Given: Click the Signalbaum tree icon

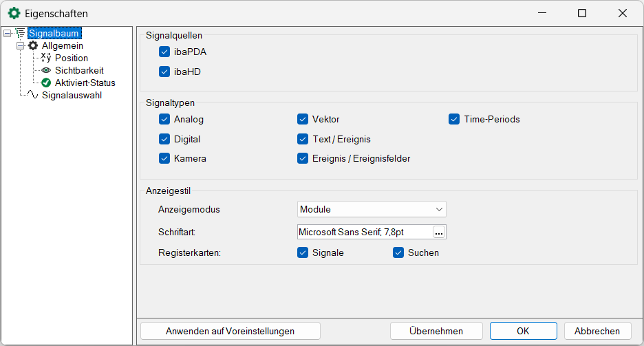Looking at the screenshot, I should tap(20, 33).
